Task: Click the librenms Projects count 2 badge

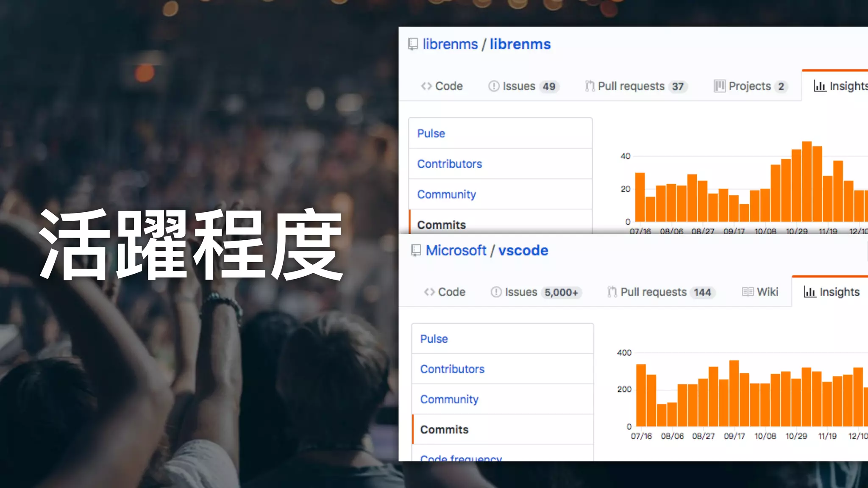Action: 781,86
